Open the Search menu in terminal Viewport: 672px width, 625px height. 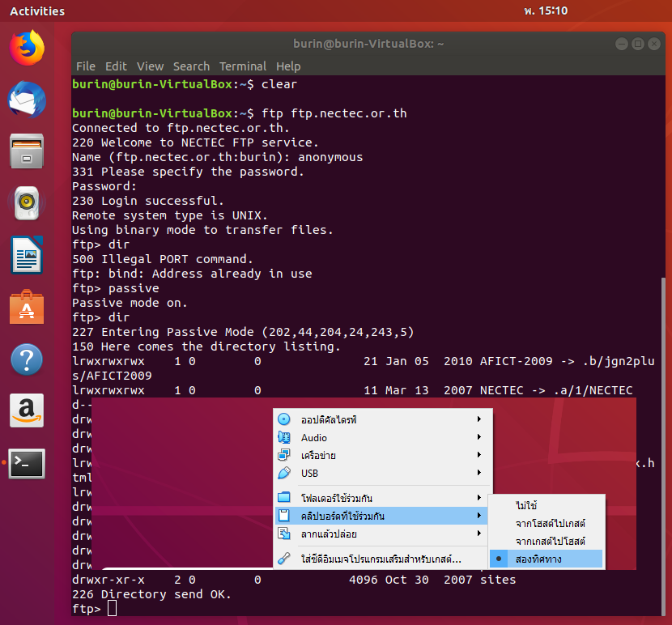(191, 66)
